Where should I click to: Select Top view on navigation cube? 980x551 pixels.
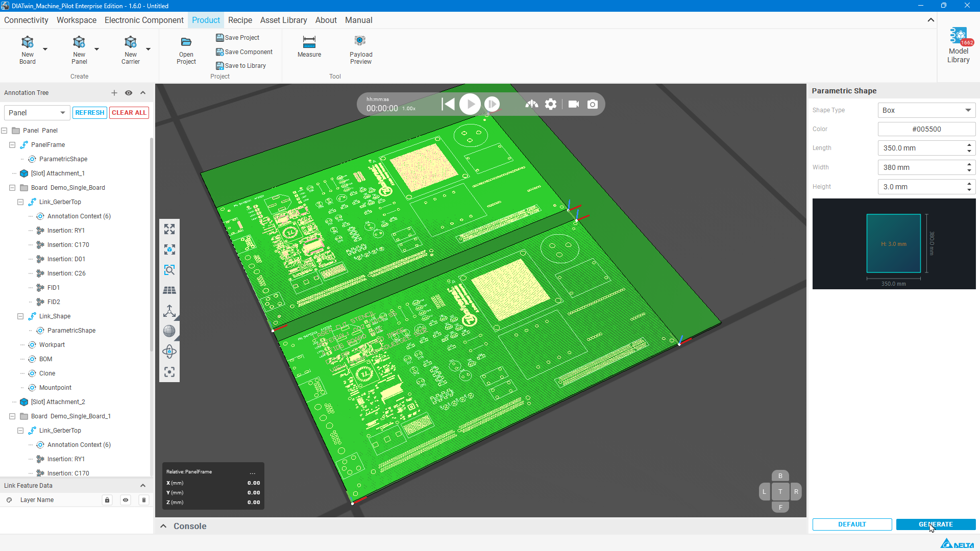click(780, 492)
